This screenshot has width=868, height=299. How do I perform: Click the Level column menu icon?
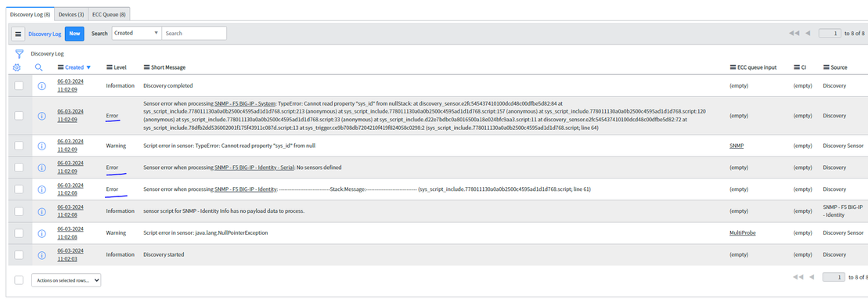pyautogui.click(x=109, y=67)
